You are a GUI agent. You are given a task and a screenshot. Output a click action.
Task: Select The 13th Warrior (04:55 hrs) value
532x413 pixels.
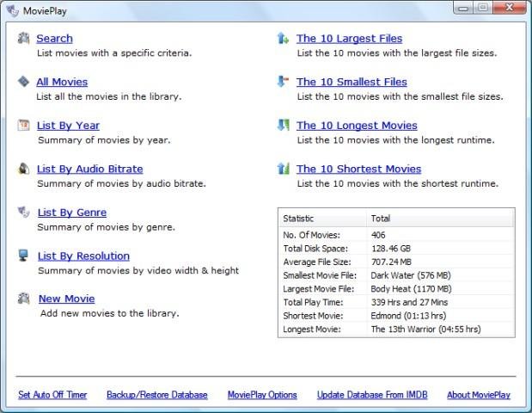point(425,329)
